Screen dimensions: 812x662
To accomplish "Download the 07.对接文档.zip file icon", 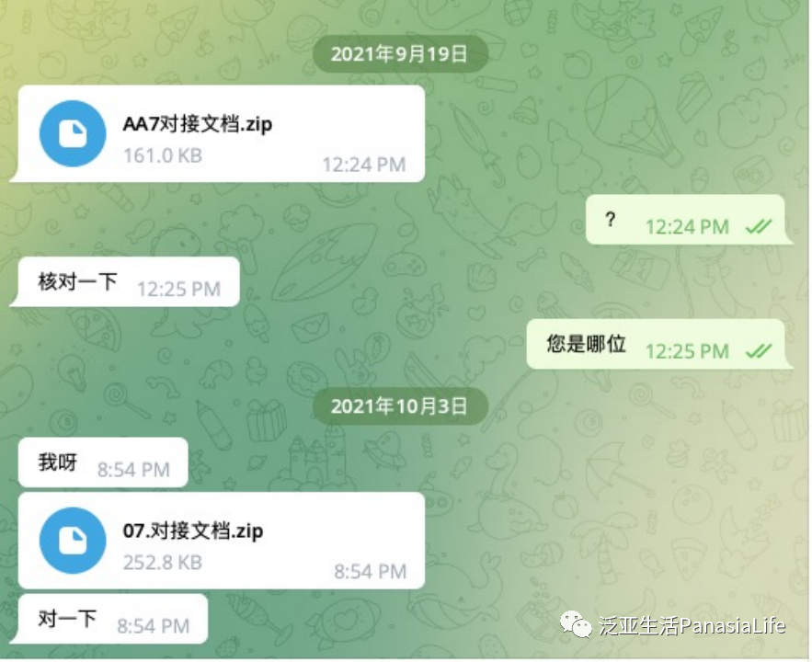I will tap(73, 541).
